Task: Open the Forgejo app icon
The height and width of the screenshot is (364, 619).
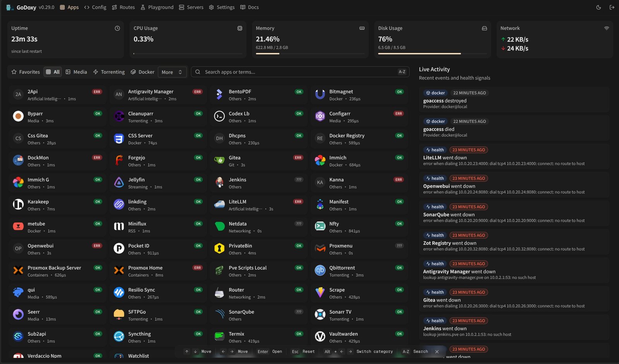Action: 119,161
